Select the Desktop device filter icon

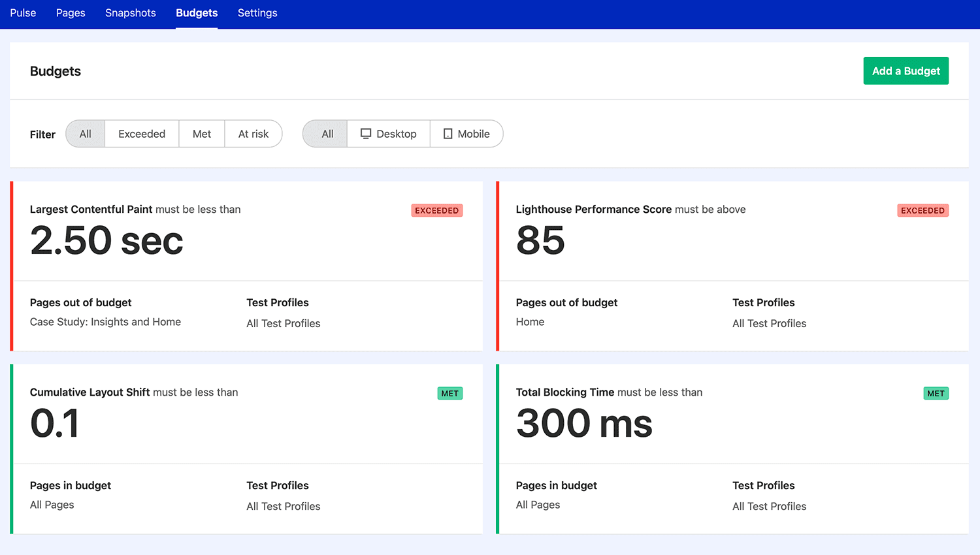(x=365, y=133)
